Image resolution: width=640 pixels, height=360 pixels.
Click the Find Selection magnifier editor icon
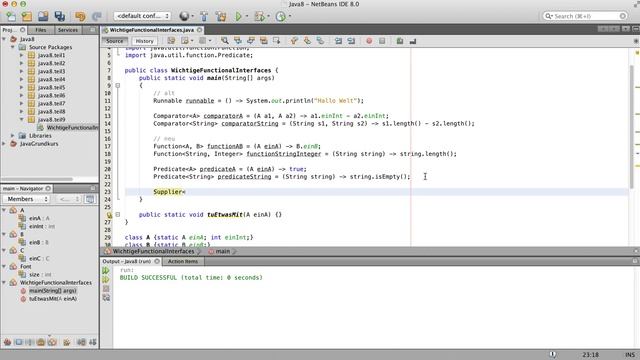click(x=224, y=41)
